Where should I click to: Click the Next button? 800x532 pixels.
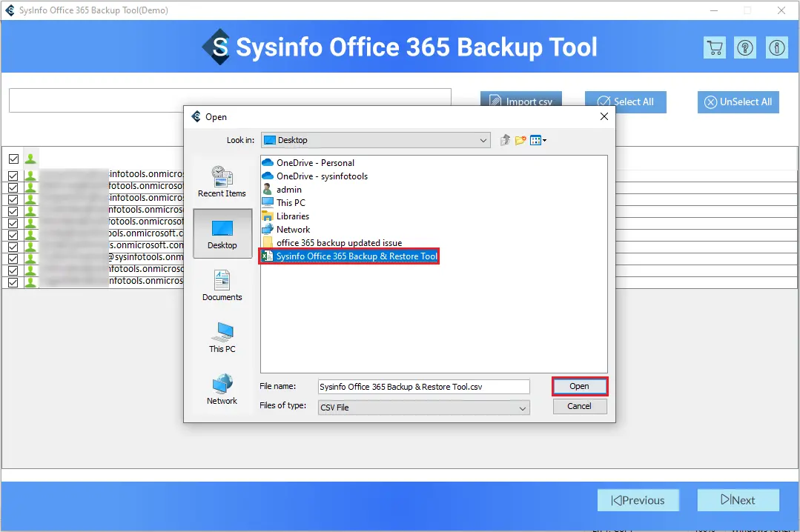tap(738, 500)
